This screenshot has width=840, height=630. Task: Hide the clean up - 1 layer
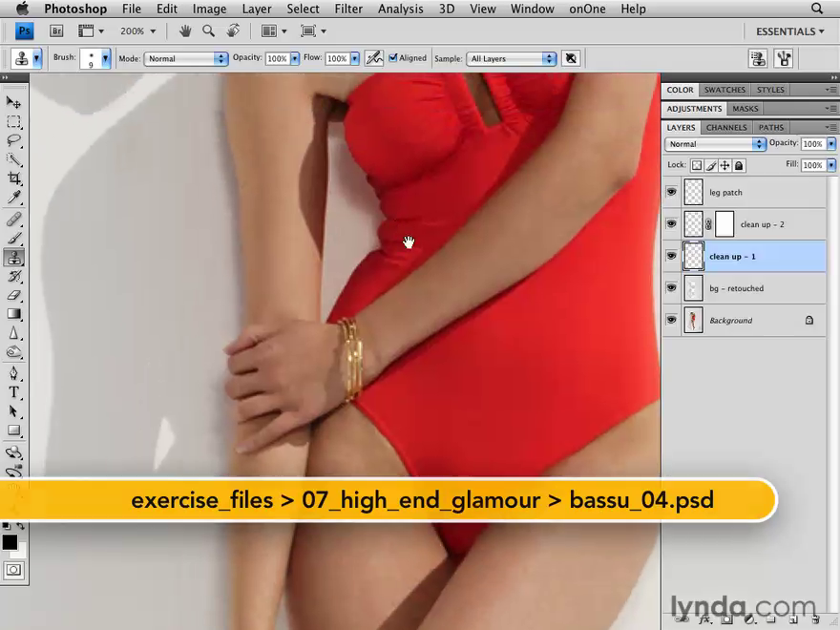[671, 256]
